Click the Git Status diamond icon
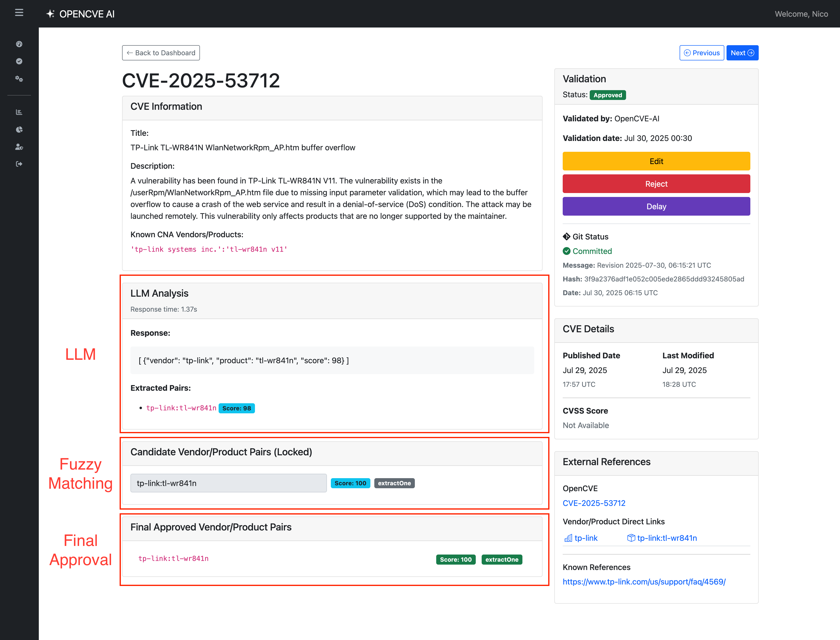The height and width of the screenshot is (640, 840). 566,237
